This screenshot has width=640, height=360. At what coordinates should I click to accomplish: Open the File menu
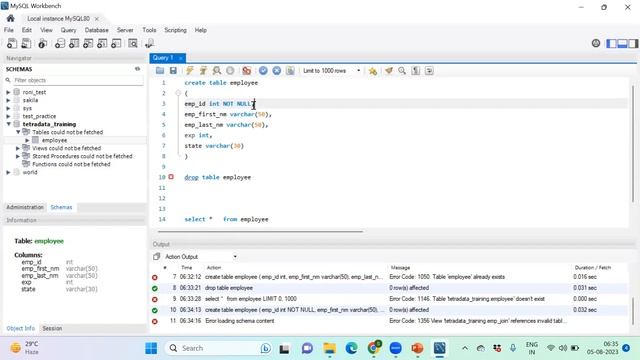[x=9, y=30]
